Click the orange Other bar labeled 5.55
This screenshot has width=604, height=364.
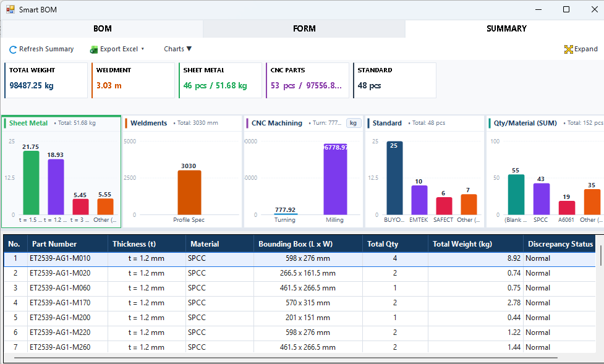[x=105, y=206]
